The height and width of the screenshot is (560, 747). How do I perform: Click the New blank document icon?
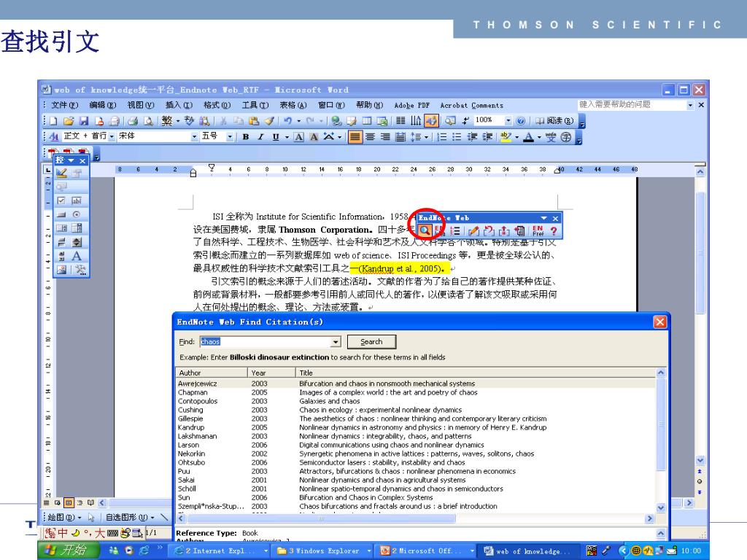(x=53, y=121)
